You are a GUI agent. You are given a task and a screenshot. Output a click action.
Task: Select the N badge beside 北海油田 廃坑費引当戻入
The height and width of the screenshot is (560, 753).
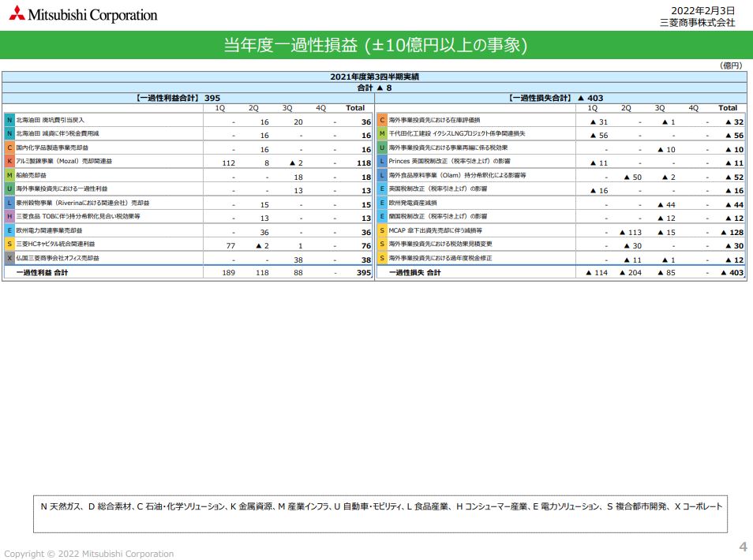(9, 121)
